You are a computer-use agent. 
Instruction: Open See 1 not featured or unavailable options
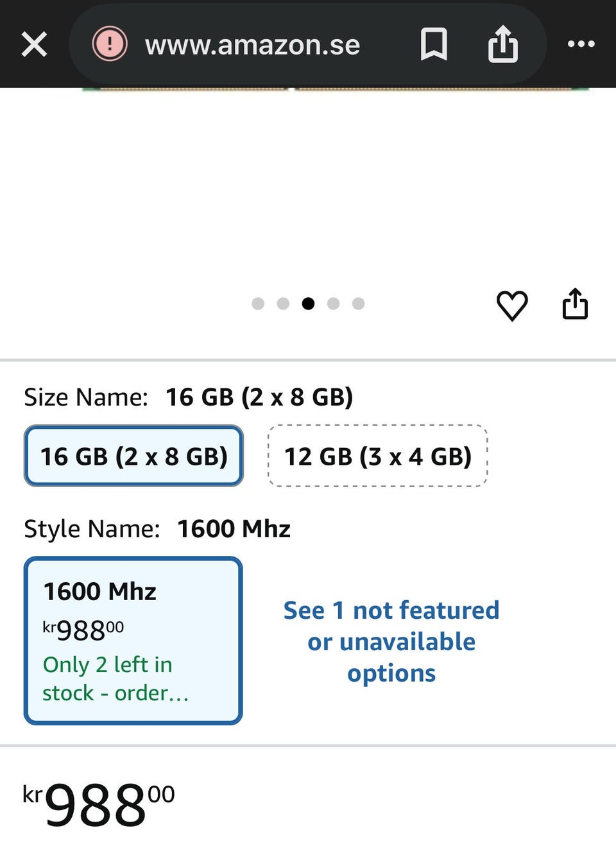[x=391, y=641]
